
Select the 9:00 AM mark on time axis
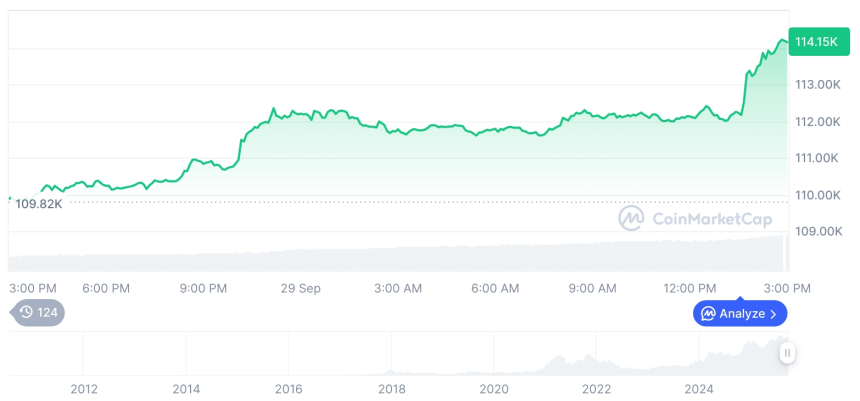(592, 288)
